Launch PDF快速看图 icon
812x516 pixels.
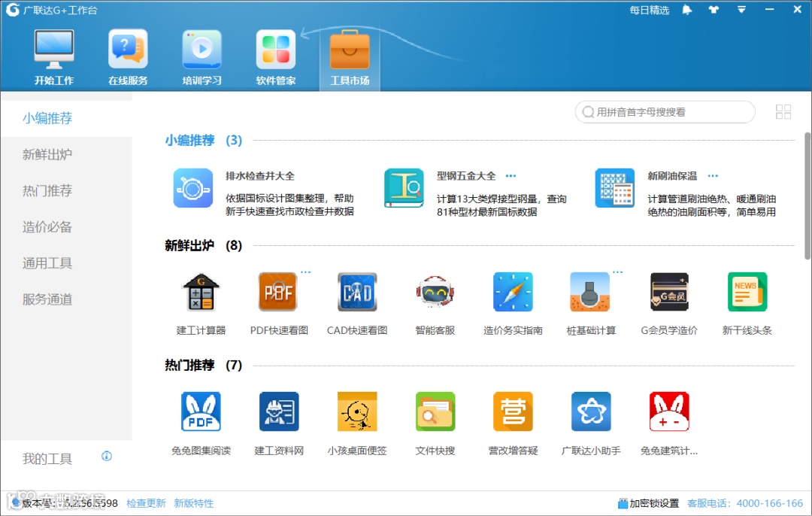click(279, 292)
